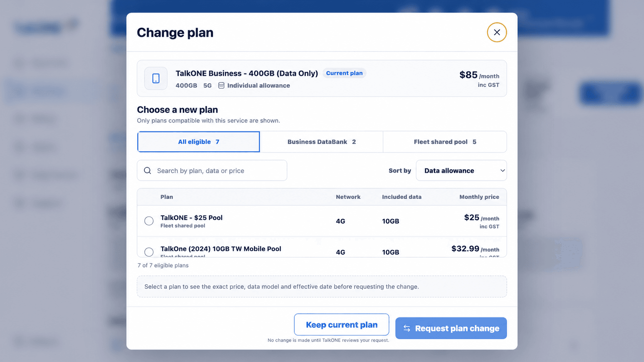Image resolution: width=644 pixels, height=362 pixels.
Task: Click the Network column header
Action: [348, 197]
